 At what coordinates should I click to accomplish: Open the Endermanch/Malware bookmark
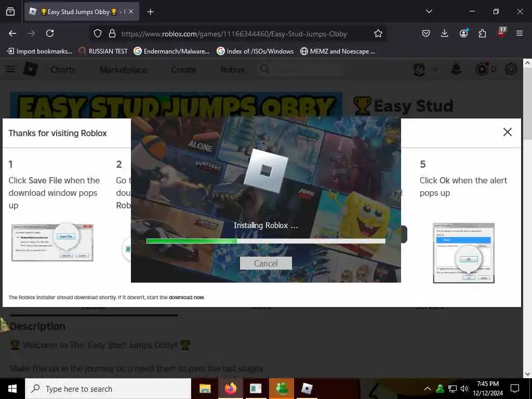(171, 51)
